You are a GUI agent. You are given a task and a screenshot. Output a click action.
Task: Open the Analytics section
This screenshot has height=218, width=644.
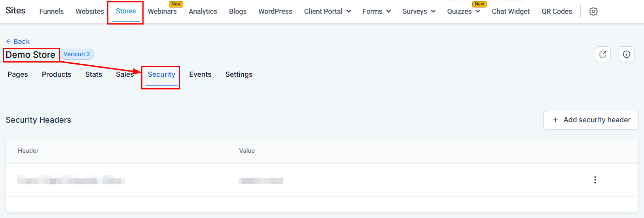click(x=203, y=11)
